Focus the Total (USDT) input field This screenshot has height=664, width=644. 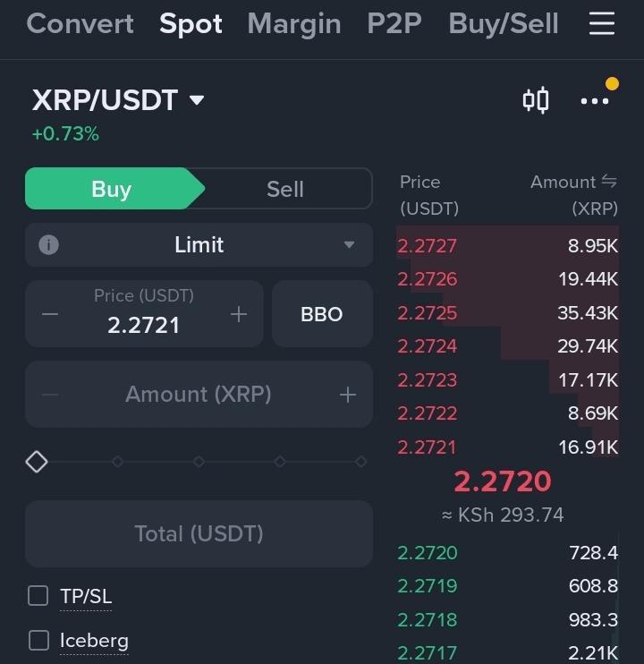[x=199, y=533]
